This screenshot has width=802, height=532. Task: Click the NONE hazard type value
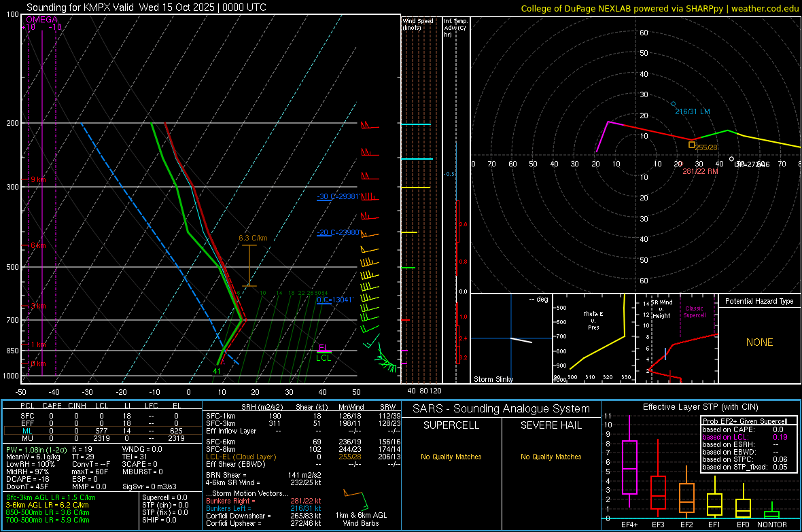click(760, 342)
